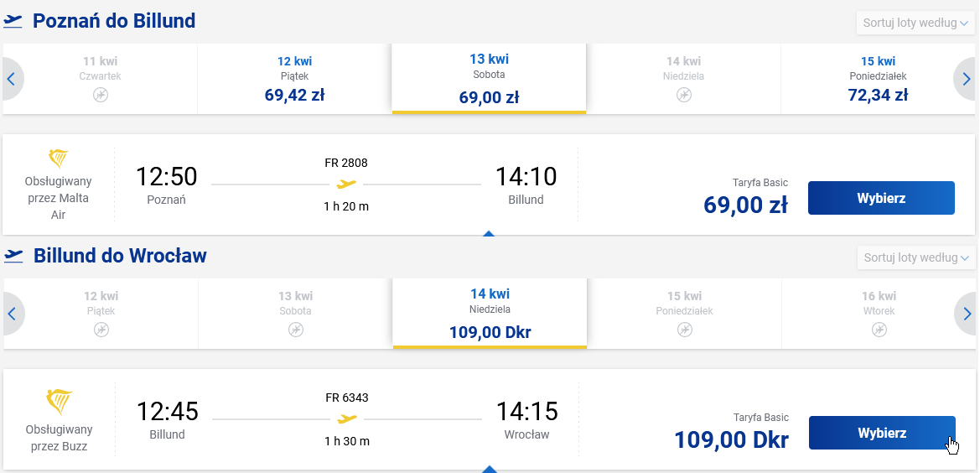Click Wybierz for the 69,00 zł fare

(881, 198)
